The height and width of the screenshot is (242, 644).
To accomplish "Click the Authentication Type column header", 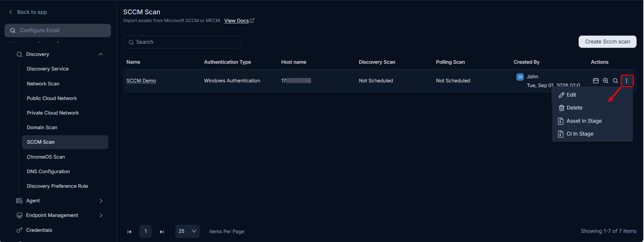I will pyautogui.click(x=228, y=62).
